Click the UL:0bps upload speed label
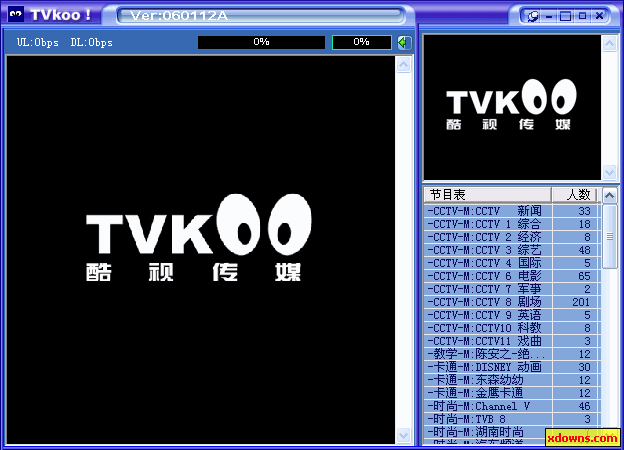Viewport: 624px width, 450px height. point(38,43)
